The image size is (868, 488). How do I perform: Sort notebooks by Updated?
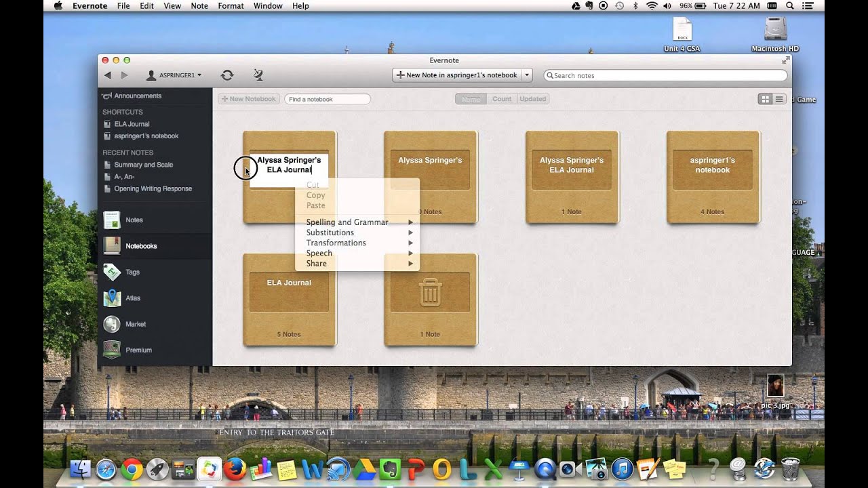[x=533, y=99]
